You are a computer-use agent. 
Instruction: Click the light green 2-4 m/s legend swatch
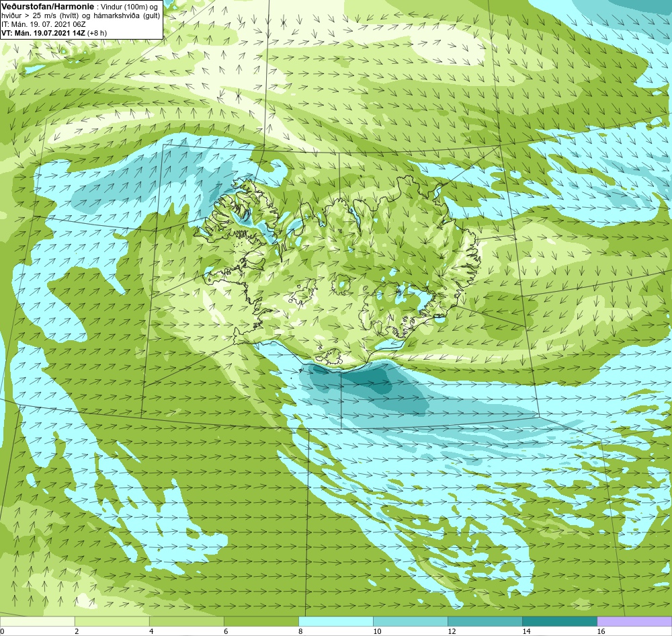[112, 621]
